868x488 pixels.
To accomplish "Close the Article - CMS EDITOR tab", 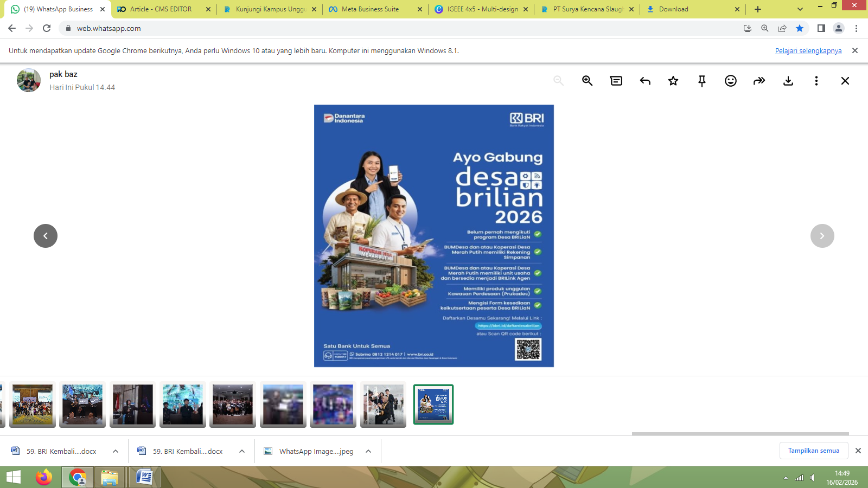I will pos(208,9).
